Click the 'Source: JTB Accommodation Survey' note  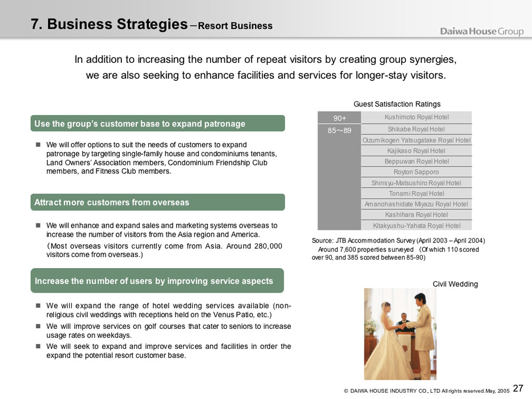398,249
